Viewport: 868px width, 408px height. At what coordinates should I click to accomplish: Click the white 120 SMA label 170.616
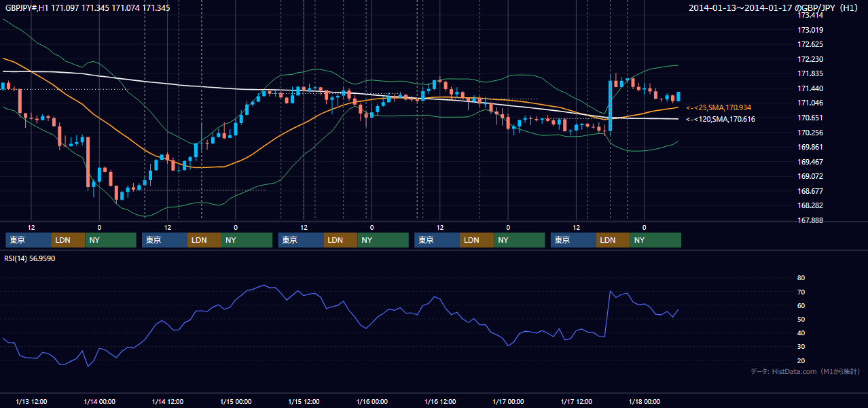(720, 119)
